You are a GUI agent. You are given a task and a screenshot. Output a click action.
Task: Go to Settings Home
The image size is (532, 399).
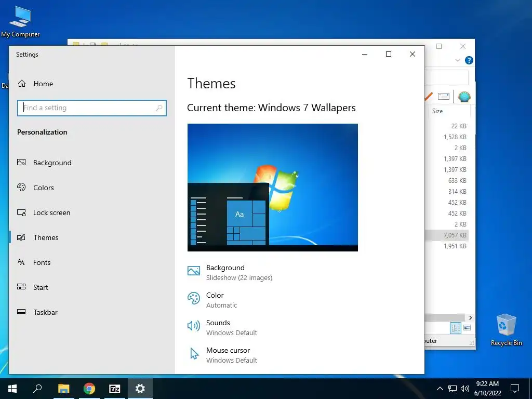(x=35, y=84)
